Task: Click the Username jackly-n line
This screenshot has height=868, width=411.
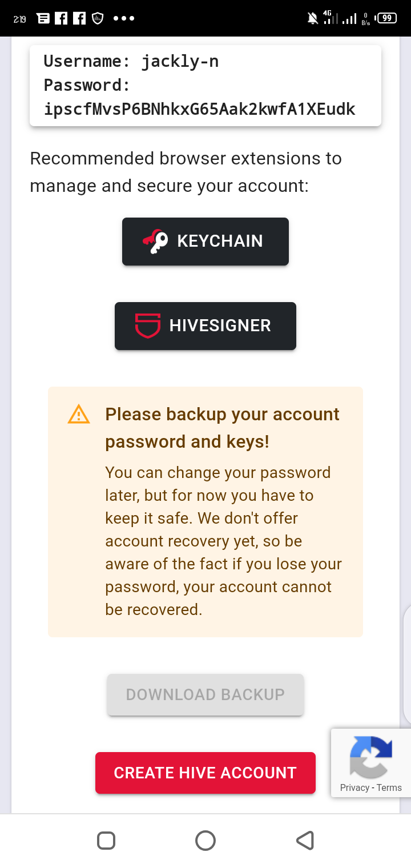Action: [131, 61]
